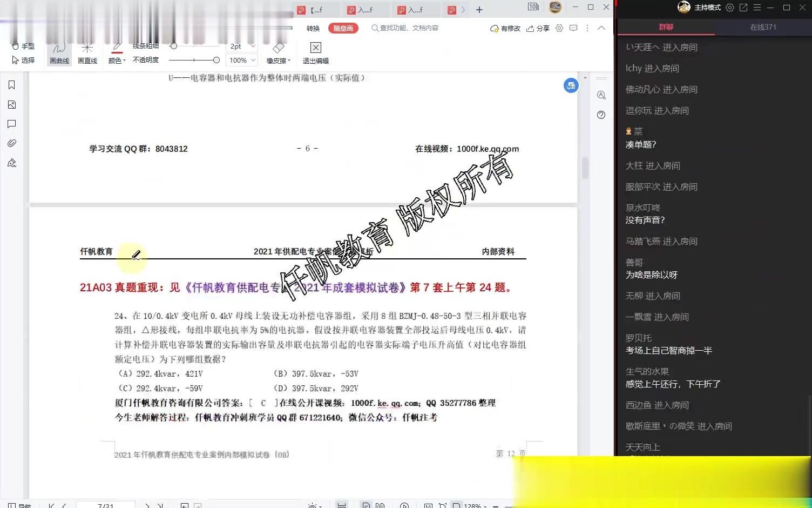Open a new tab with plus button

tap(479, 10)
